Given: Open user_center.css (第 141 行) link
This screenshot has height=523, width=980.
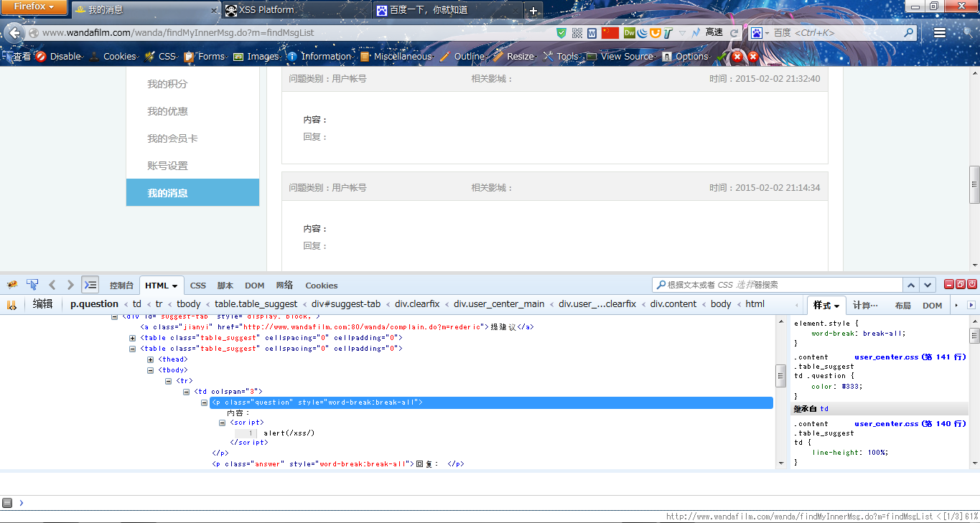Looking at the screenshot, I should [x=910, y=357].
